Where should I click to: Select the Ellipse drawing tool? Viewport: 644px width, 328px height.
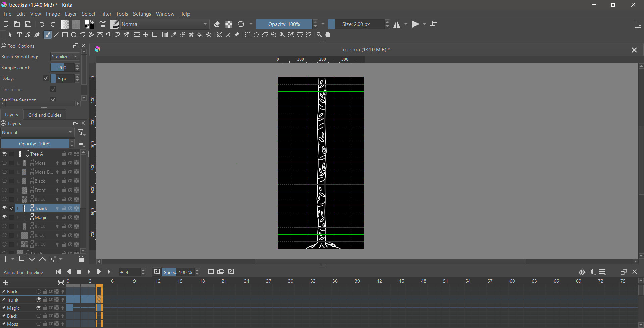click(x=74, y=35)
